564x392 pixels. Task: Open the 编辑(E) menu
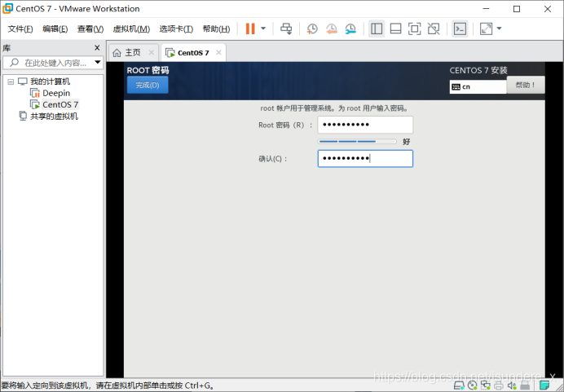55,29
